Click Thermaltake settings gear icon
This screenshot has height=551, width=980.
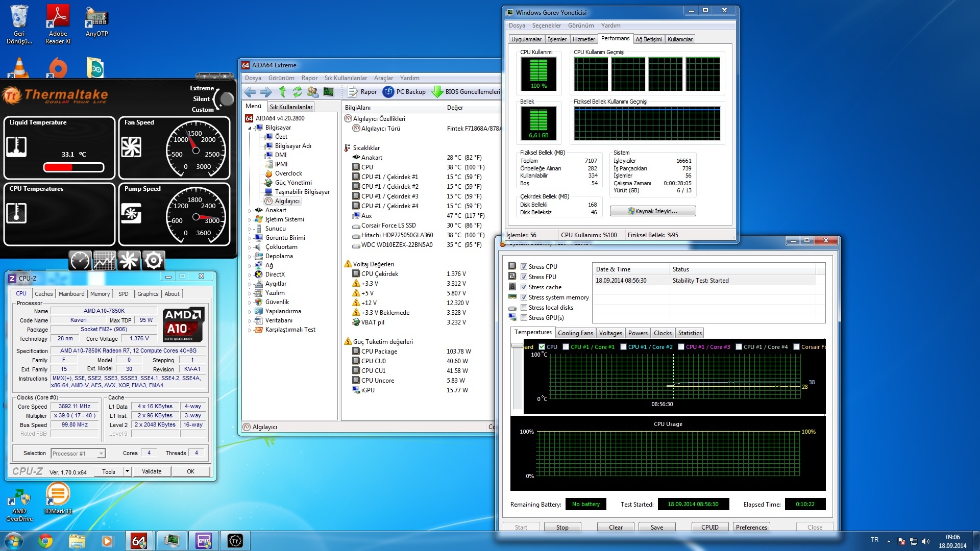pyautogui.click(x=153, y=261)
